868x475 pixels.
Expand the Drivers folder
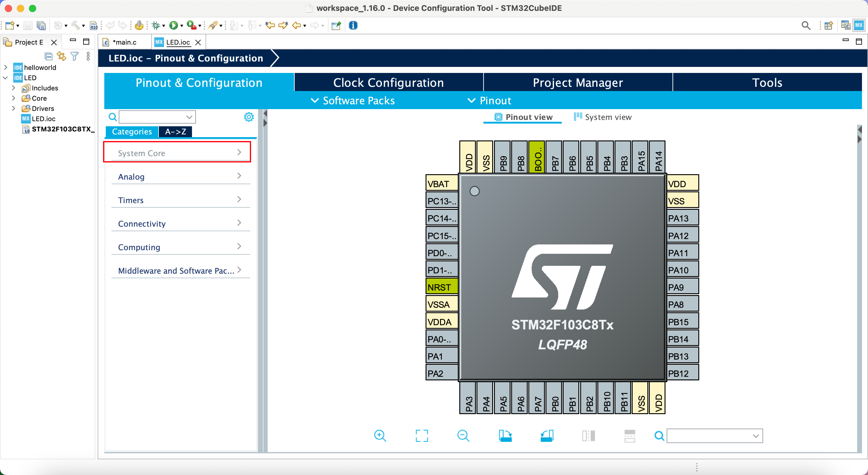point(14,109)
